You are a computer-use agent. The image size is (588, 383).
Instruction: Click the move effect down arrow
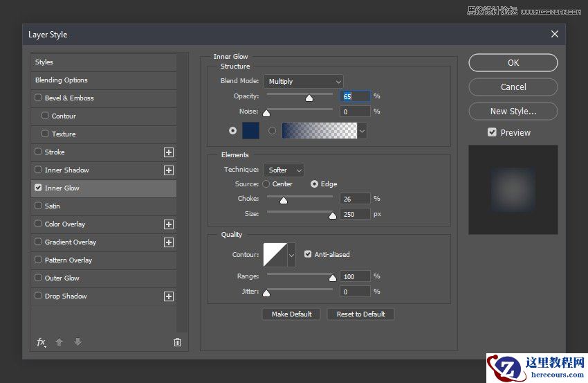tap(77, 342)
